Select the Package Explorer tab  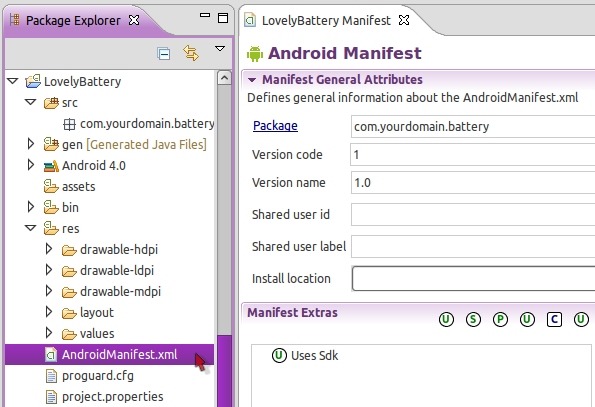(73, 20)
